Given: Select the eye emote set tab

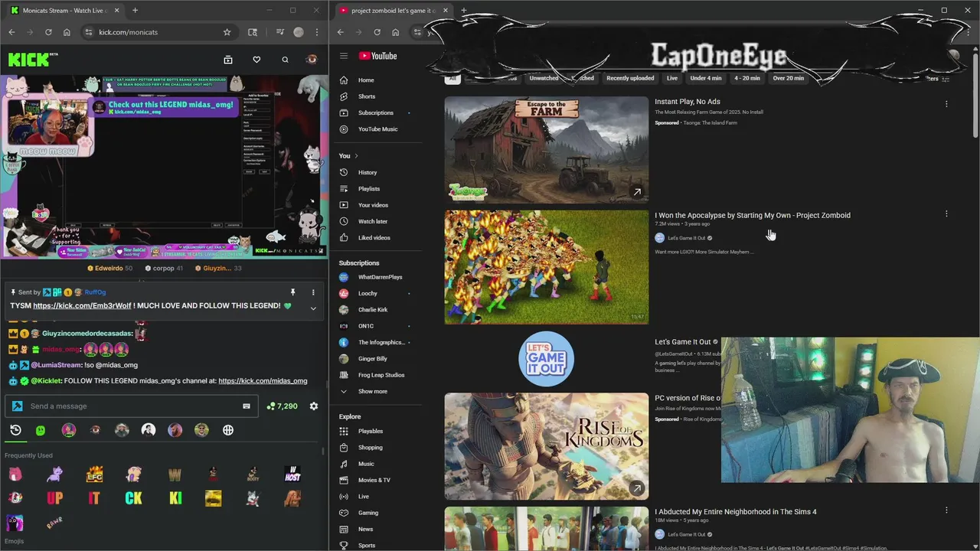Looking at the screenshot, I should coord(95,430).
